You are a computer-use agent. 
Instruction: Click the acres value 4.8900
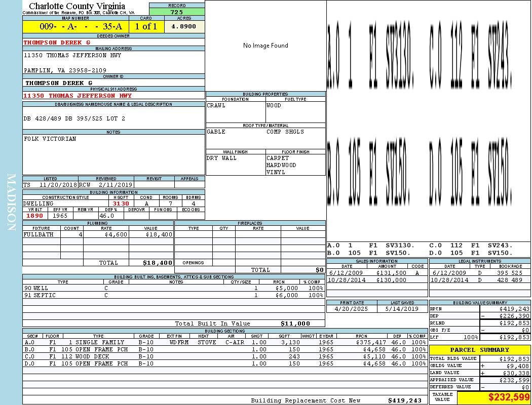pyautogui.click(x=184, y=26)
